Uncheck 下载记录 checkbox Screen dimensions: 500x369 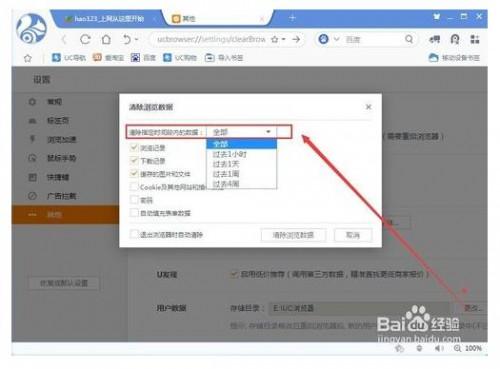tap(134, 161)
